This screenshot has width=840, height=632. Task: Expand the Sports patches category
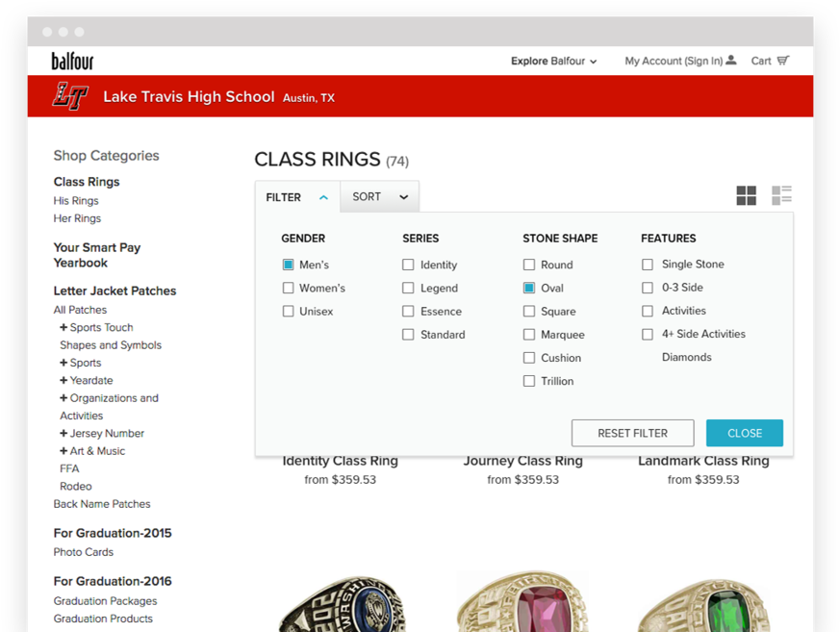64,363
